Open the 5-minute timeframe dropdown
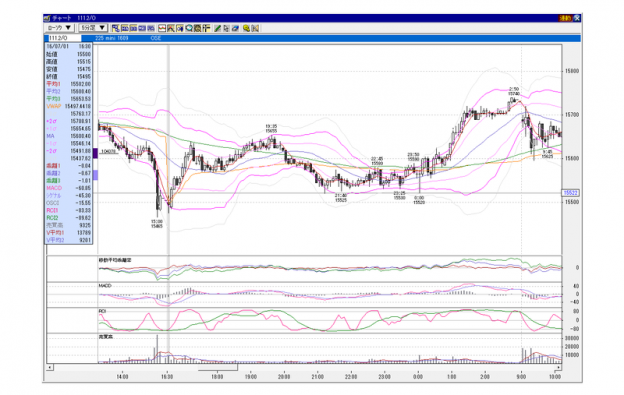 tap(93, 28)
